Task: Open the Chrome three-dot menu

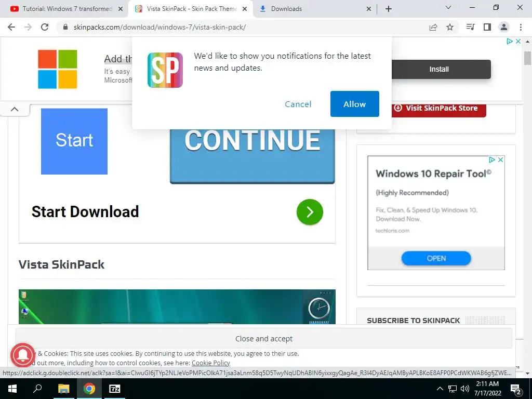Action: tap(521, 27)
